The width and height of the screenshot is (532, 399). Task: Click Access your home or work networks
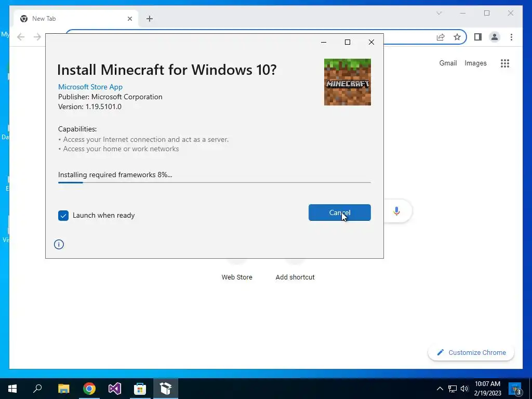121,149
